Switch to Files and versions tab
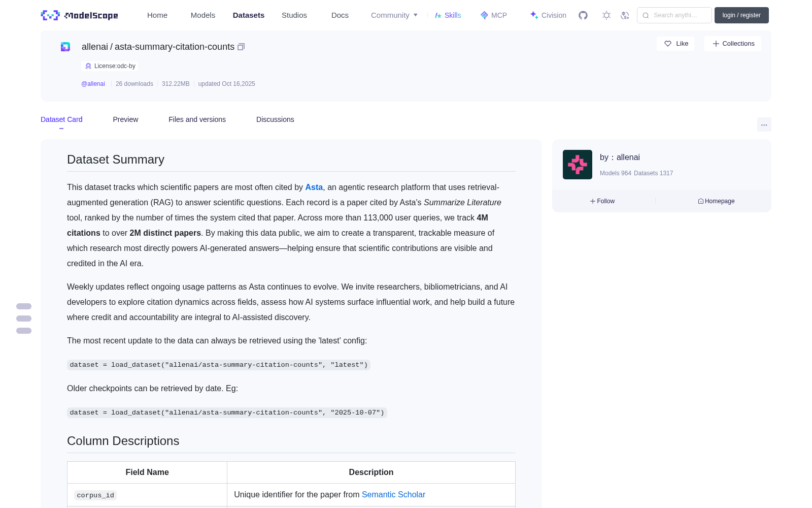This screenshot has height=508, width=812. point(197,119)
